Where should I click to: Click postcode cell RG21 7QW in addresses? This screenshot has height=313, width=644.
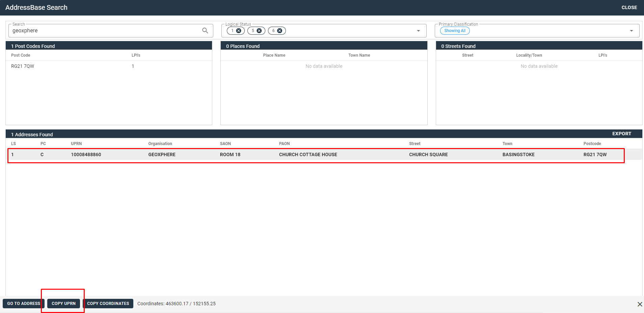pos(595,154)
